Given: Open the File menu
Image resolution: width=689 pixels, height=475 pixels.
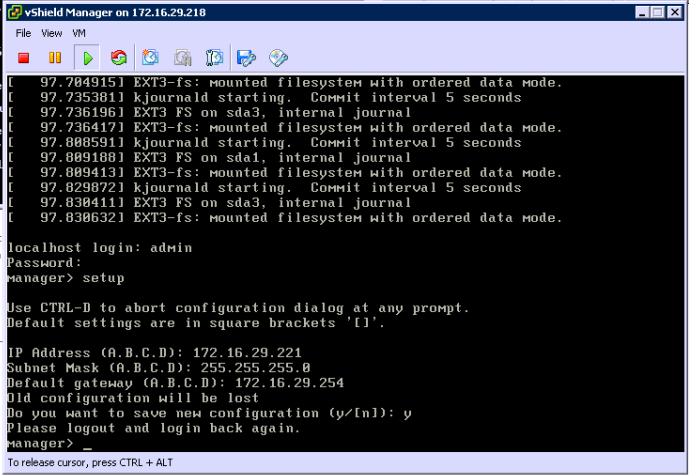Looking at the screenshot, I should pyautogui.click(x=23, y=33).
